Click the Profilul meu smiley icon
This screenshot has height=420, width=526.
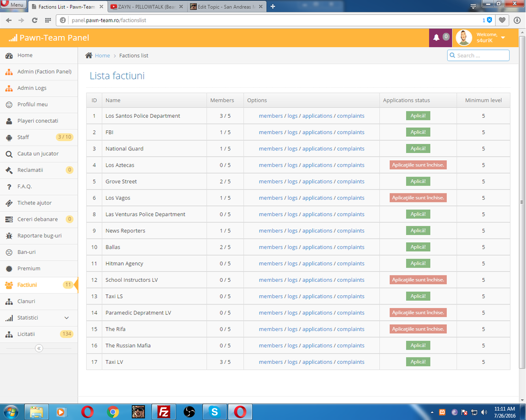coord(9,105)
